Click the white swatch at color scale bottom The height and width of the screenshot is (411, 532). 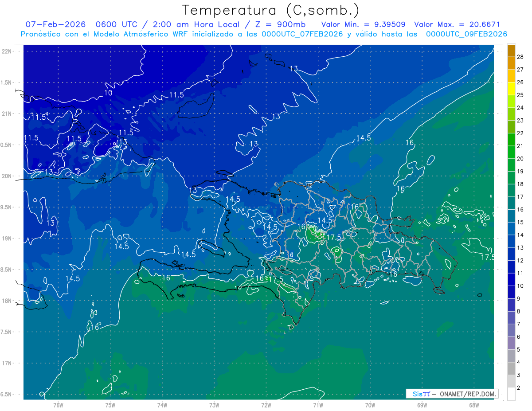pos(511,394)
